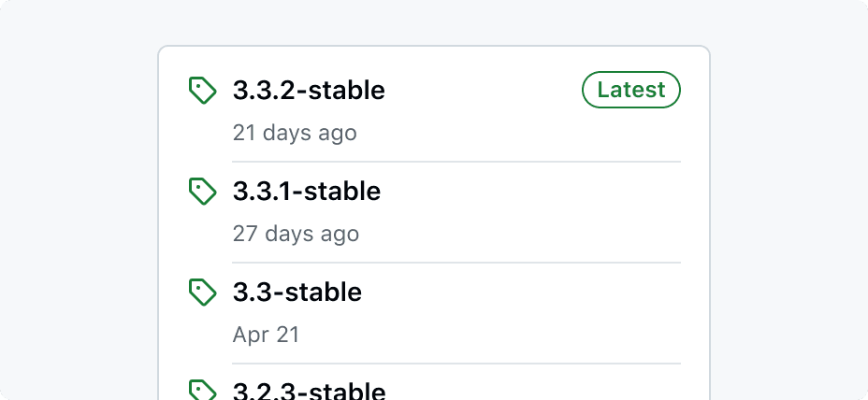Click the divider line below "Apr 21"
The image size is (868, 400).
[456, 364]
